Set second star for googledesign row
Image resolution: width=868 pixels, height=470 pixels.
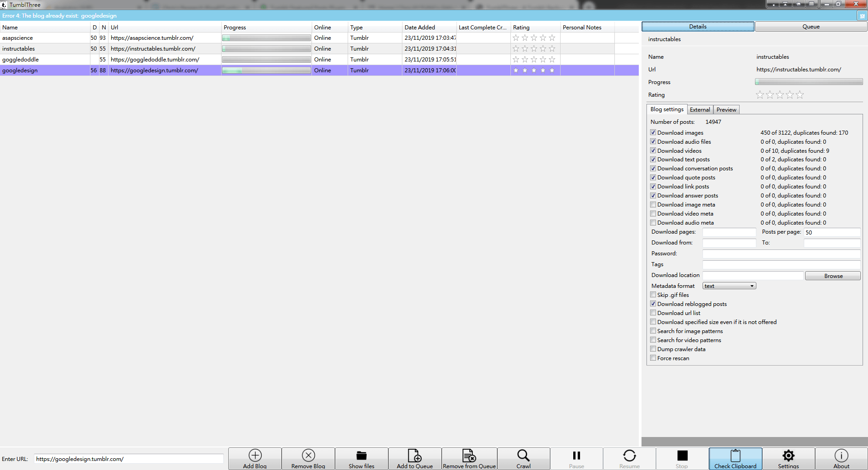(x=525, y=70)
